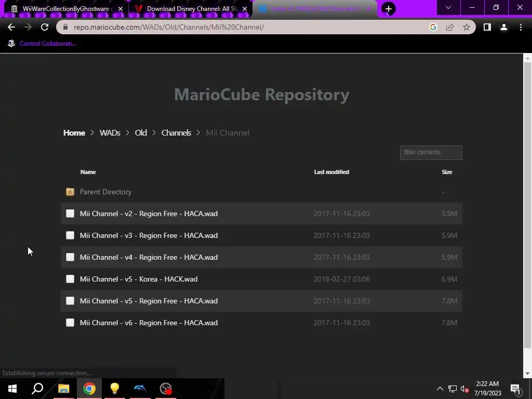This screenshot has width=532, height=399.
Task: Click the browser forward arrow
Action: 28,27
